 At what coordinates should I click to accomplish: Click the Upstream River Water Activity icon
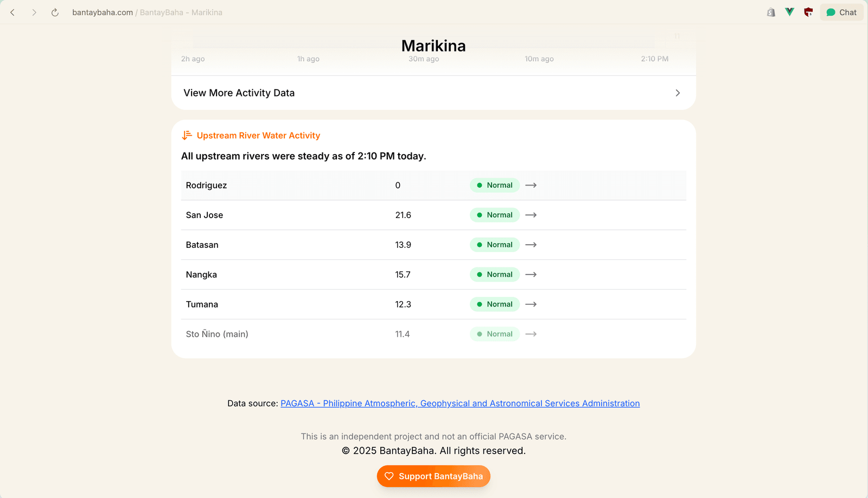tap(187, 136)
